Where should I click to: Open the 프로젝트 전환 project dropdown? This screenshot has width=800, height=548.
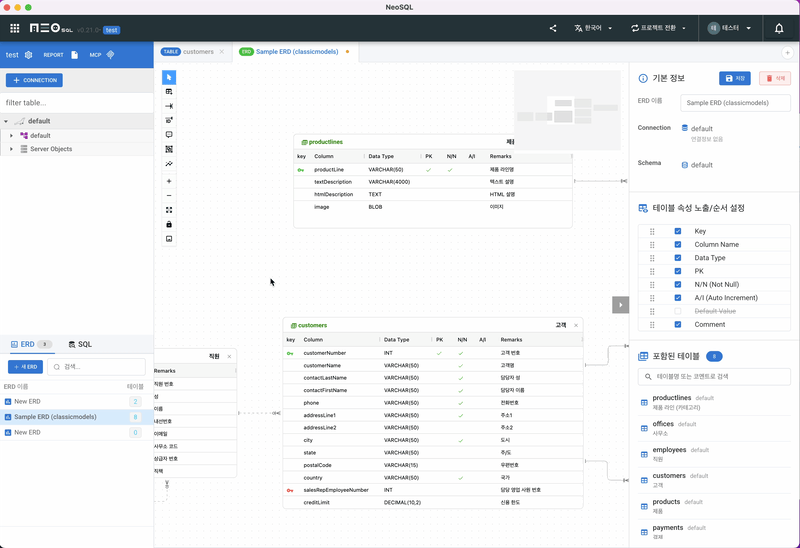[658, 28]
